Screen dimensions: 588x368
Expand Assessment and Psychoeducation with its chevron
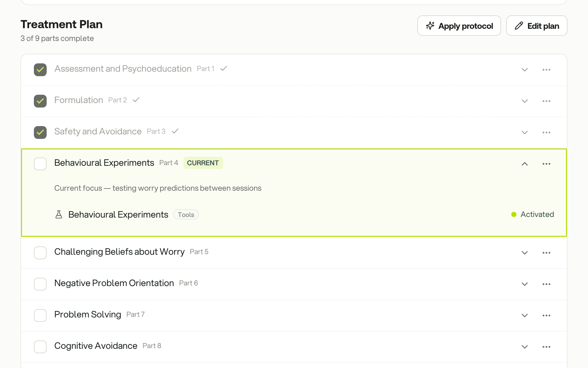[525, 70]
